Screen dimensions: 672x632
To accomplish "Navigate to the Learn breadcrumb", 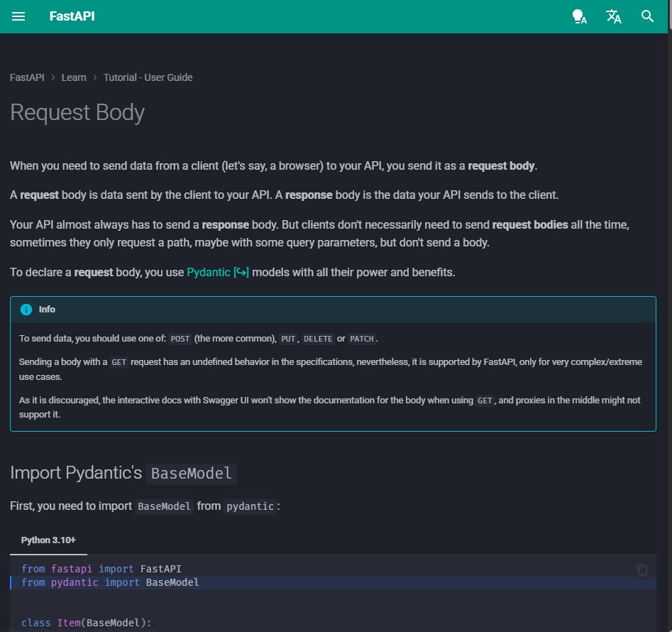I will 74,77.
